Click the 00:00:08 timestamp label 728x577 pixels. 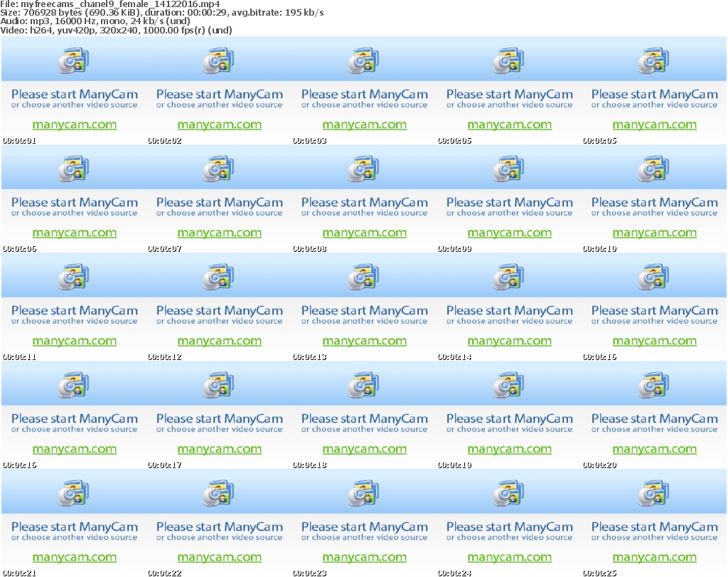(310, 249)
